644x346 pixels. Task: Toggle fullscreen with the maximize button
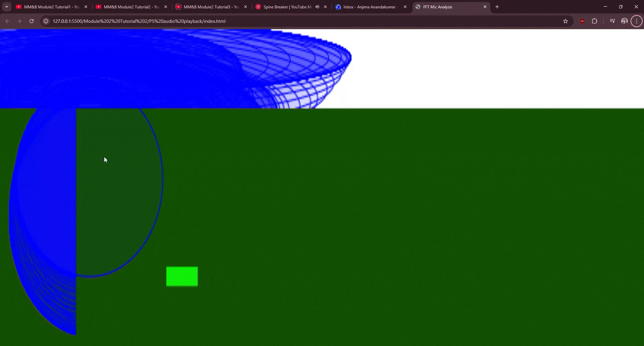pos(621,6)
